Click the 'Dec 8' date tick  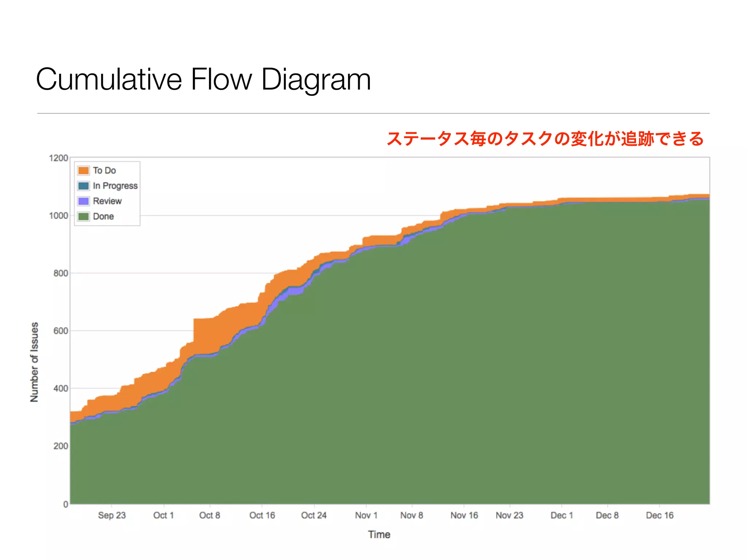point(607,516)
